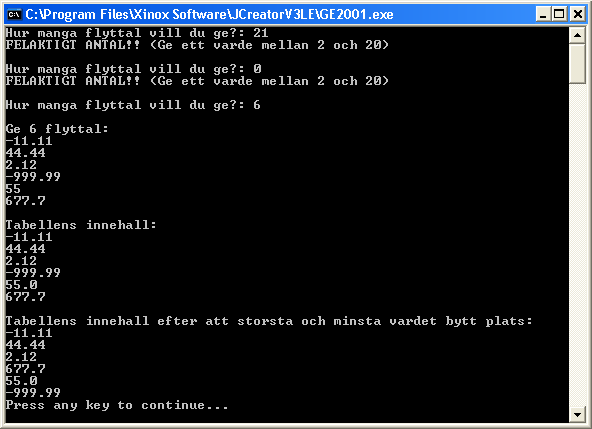
Task: Click the 'Ge 6 flyttal:' line
Action: click(x=57, y=129)
